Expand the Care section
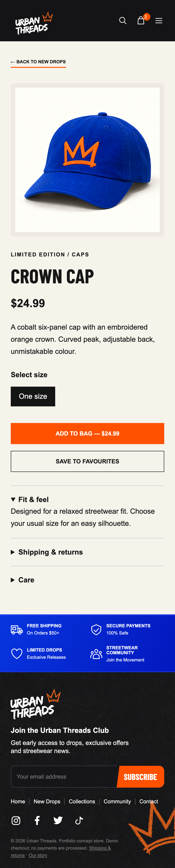The image size is (175, 868). 23,580
